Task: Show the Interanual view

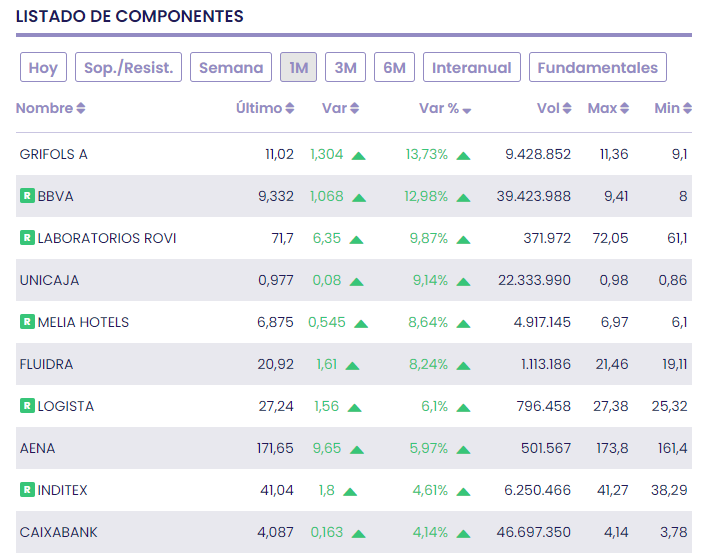Action: click(471, 68)
